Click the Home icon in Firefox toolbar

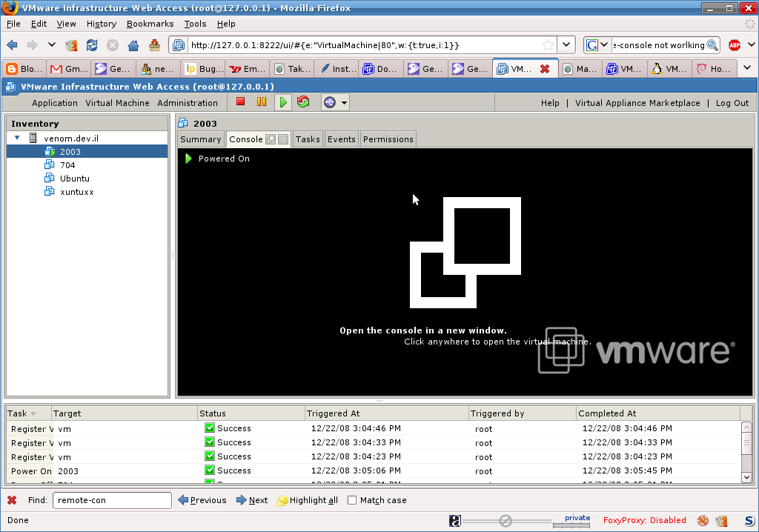[x=133, y=45]
